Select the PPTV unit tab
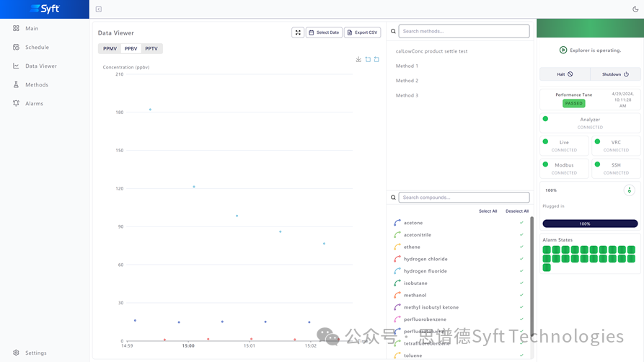This screenshot has height=362, width=644. coord(151,48)
